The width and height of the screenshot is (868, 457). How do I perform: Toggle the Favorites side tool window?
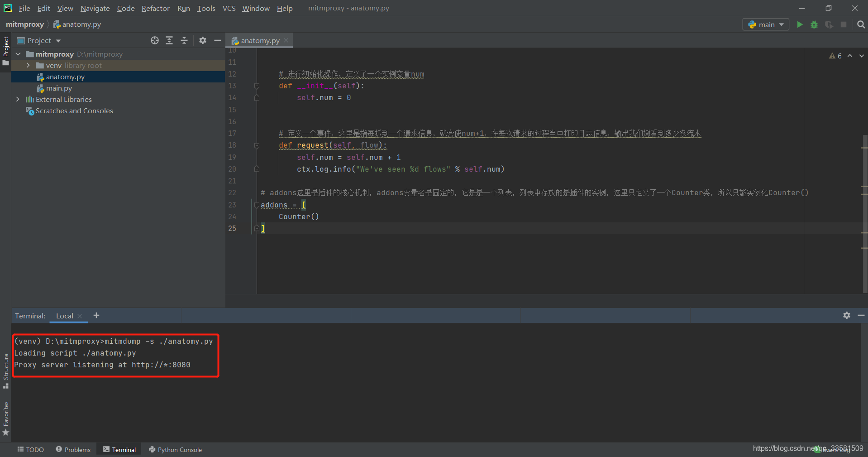coord(6,419)
